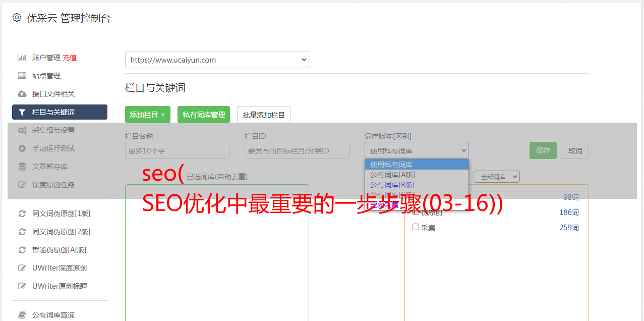The width and height of the screenshot is (644, 321).
Task: Click the filter icon of 栏目与关键词
Action: [x=22, y=112]
